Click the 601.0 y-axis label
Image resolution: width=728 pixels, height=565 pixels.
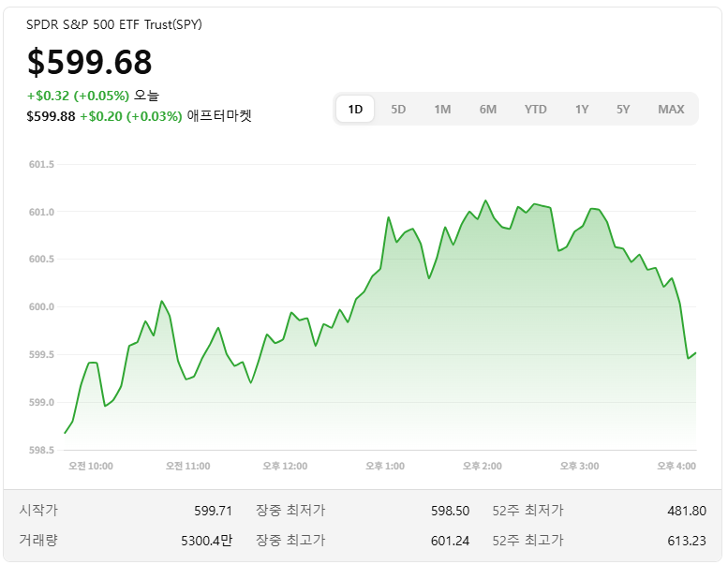coord(41,212)
